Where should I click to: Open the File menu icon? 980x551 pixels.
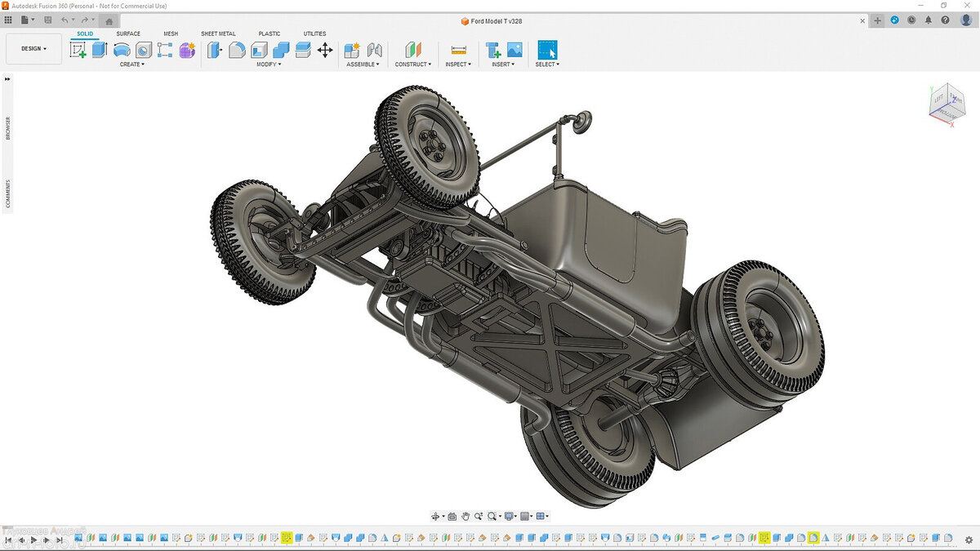coord(26,20)
